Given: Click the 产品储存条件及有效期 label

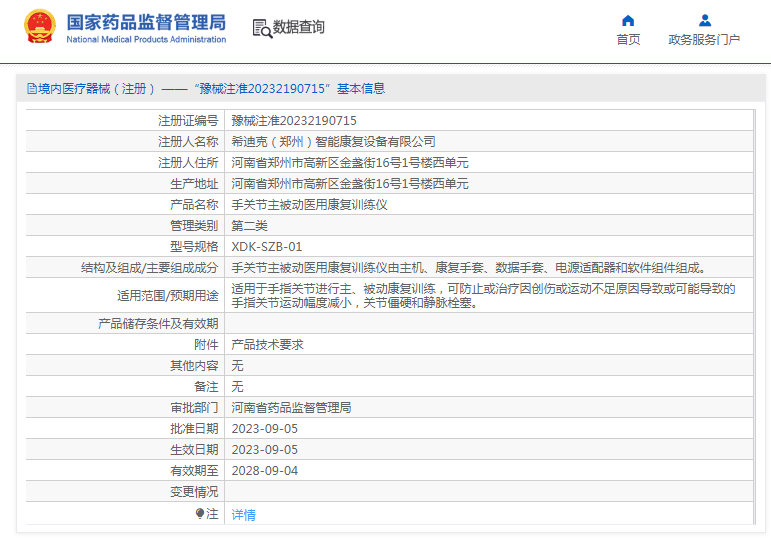Looking at the screenshot, I should coord(158,324).
